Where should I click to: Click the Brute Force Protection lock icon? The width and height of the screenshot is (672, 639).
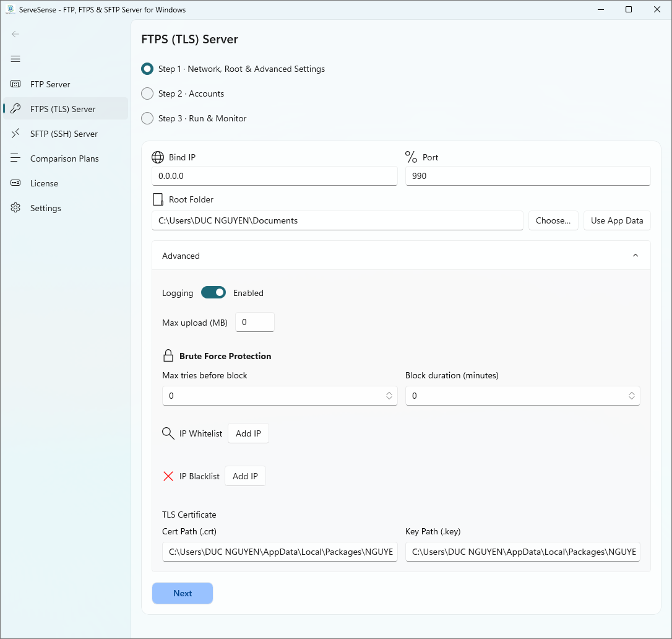(x=168, y=355)
